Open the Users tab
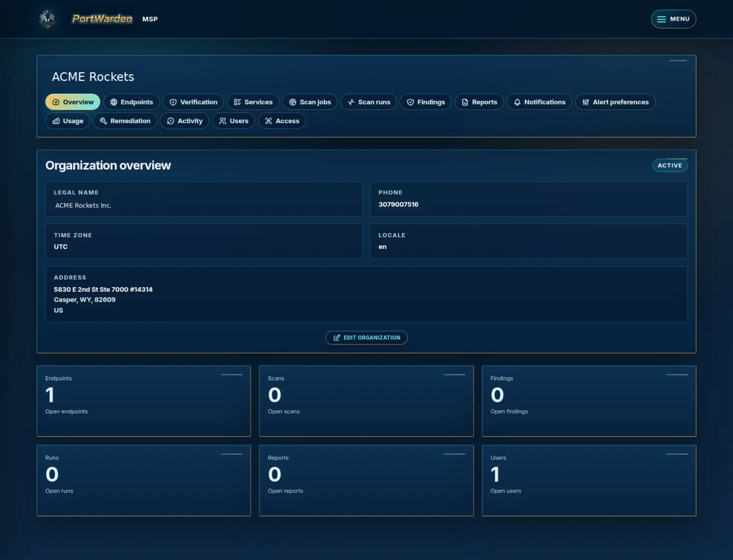The width and height of the screenshot is (733, 560). click(234, 121)
